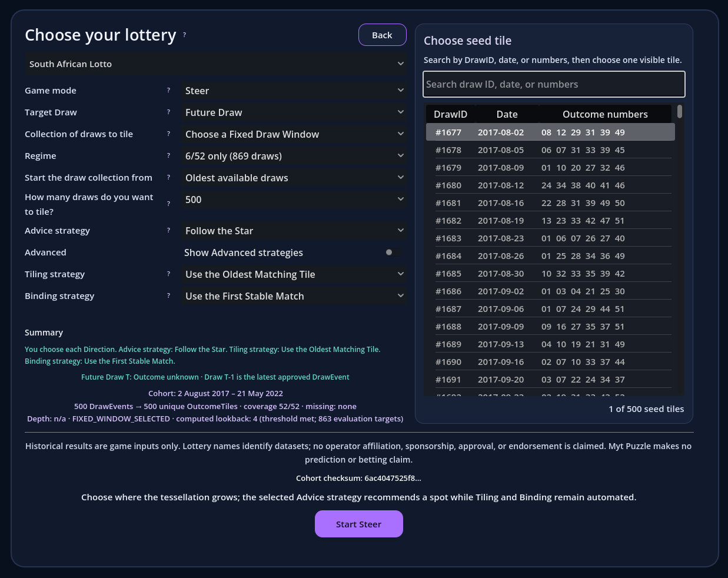Click the Cohort date range summary line
Screen dimensions: 728x578
tap(215, 393)
